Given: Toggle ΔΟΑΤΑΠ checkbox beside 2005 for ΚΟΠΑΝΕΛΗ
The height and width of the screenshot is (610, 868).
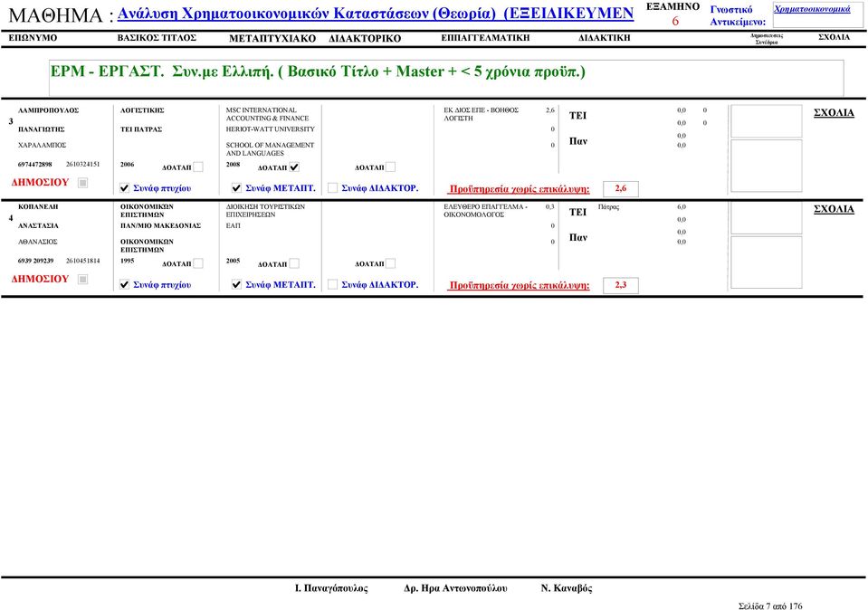Looking at the screenshot, I should [x=294, y=263].
